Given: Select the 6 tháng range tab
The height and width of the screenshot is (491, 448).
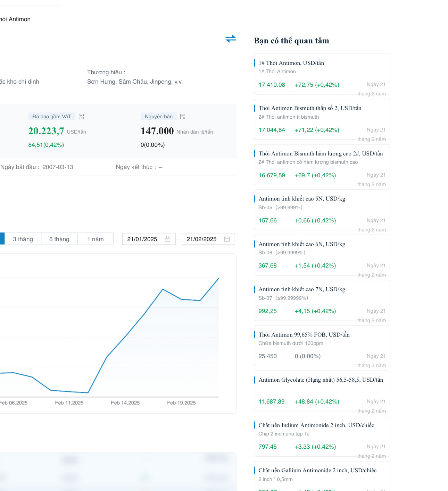Looking at the screenshot, I should [x=59, y=239].
